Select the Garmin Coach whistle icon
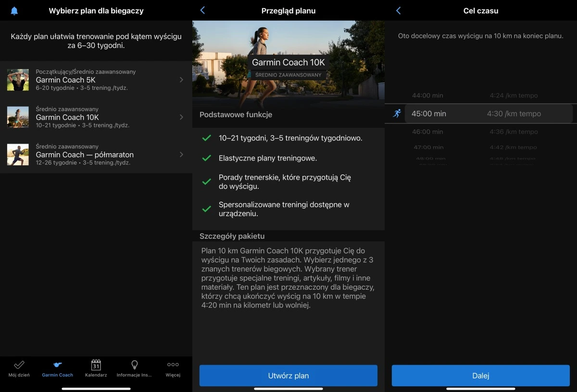The height and width of the screenshot is (392, 577). click(57, 365)
